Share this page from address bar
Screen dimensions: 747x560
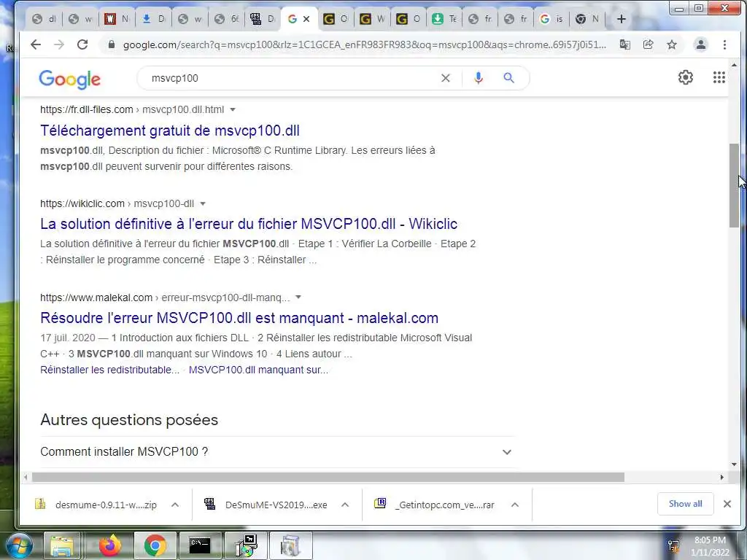[x=648, y=44]
